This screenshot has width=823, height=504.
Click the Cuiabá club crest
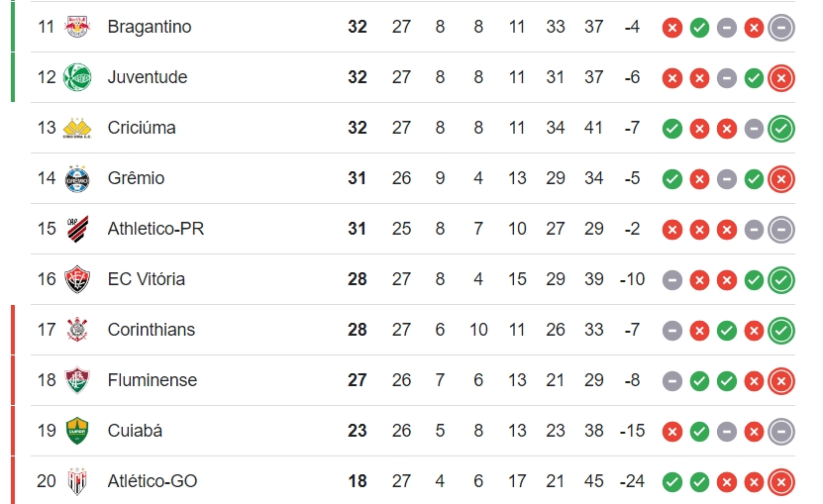[x=77, y=431]
